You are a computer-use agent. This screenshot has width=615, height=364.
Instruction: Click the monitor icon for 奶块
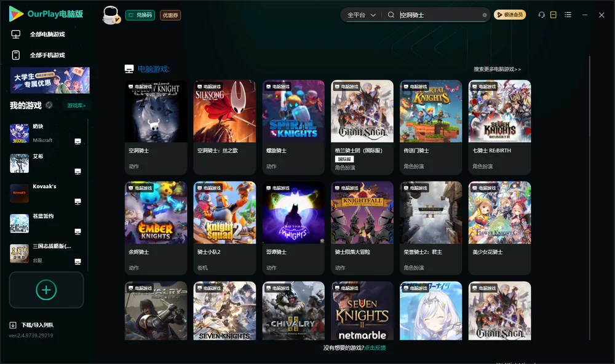tap(77, 141)
